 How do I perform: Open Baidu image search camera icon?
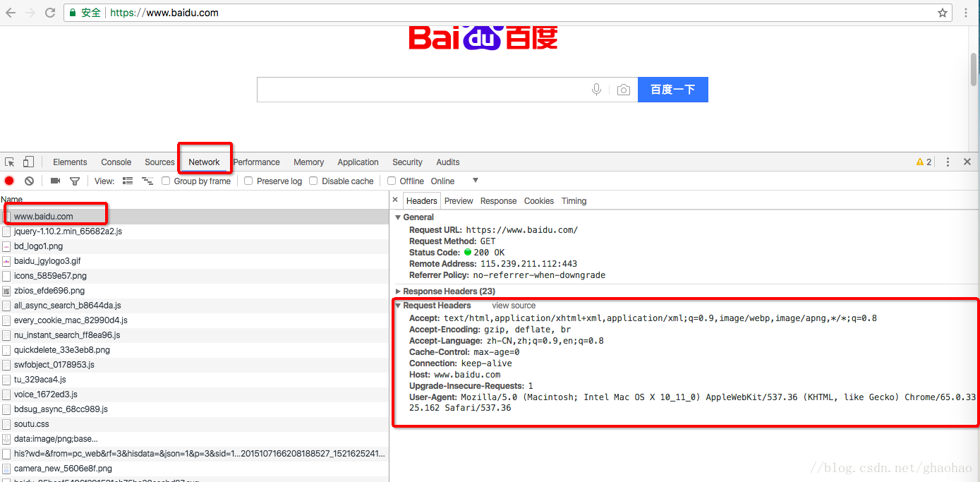[623, 90]
